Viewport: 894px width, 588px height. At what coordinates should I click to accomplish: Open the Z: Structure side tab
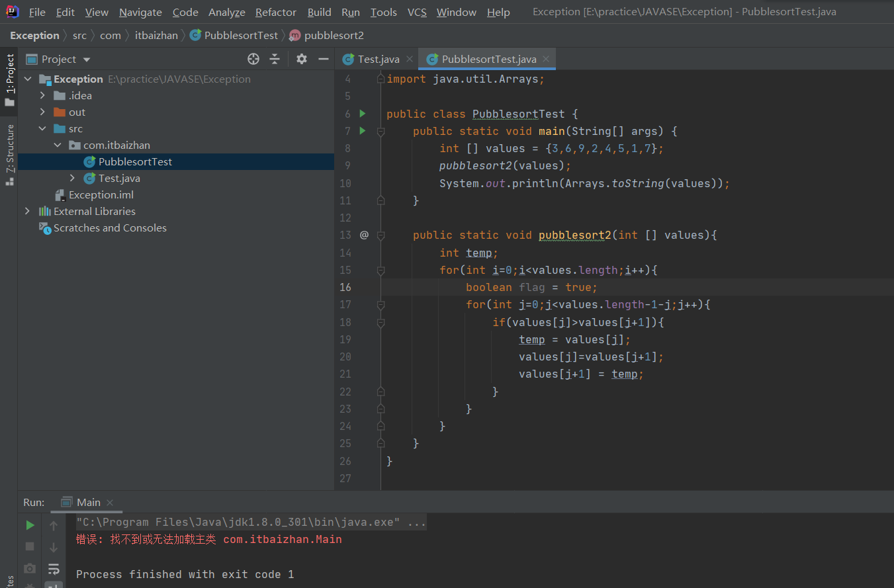(x=9, y=154)
